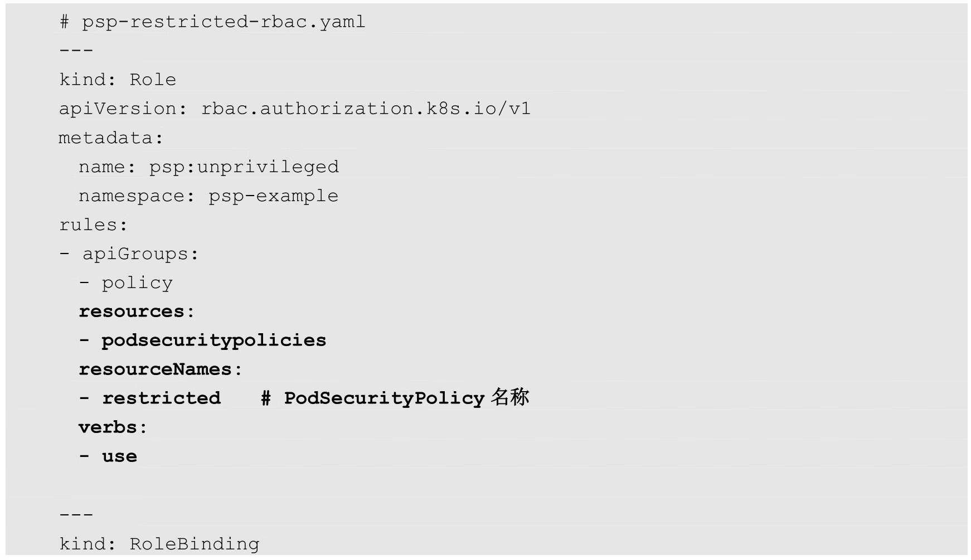This screenshot has width=971, height=560.
Task: Click the 'kind: RoleBinding' line
Action: pos(159,544)
